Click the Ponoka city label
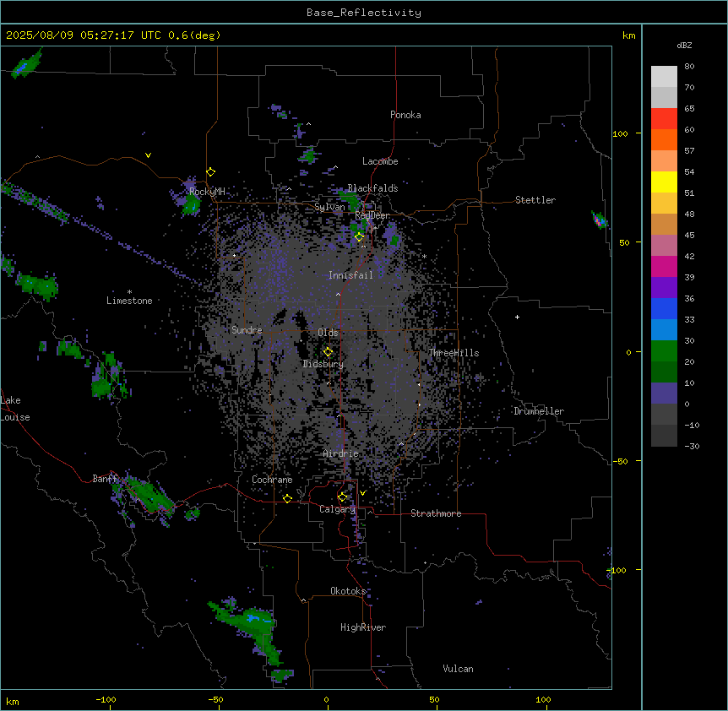Image resolution: width=728 pixels, height=711 pixels. click(405, 115)
